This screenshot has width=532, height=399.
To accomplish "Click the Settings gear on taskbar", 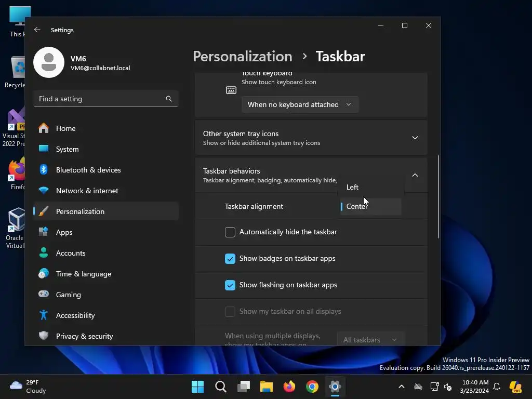I will (335, 387).
